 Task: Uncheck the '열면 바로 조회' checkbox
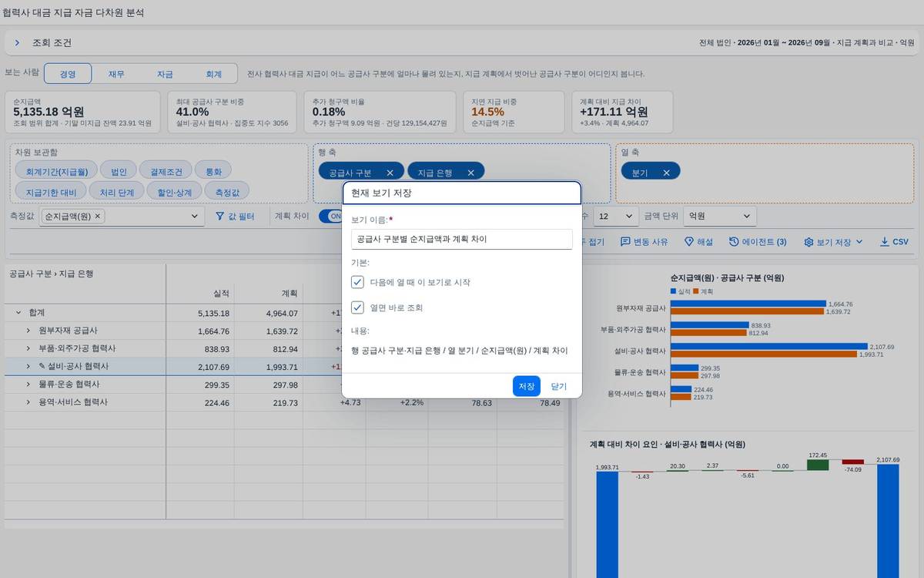pyautogui.click(x=357, y=307)
